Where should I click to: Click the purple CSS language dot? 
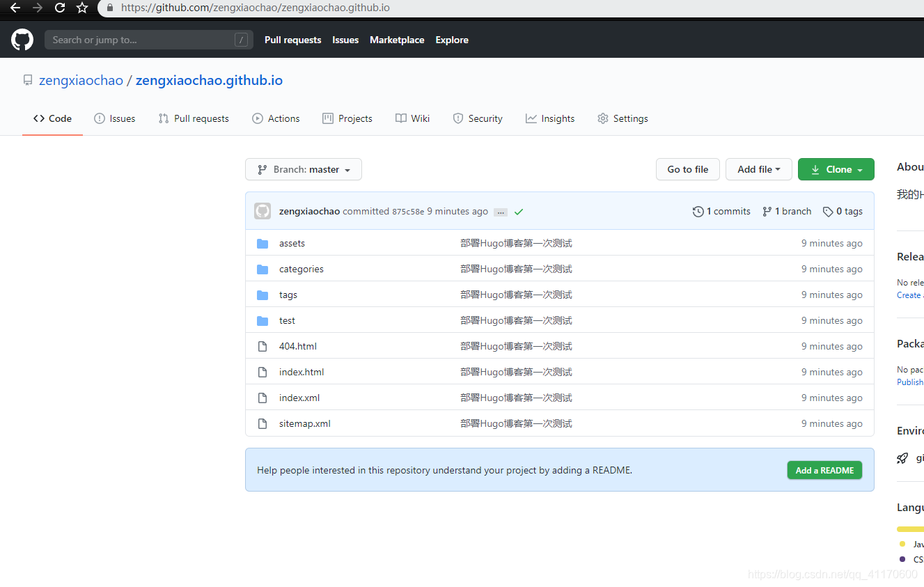pyautogui.click(x=902, y=559)
